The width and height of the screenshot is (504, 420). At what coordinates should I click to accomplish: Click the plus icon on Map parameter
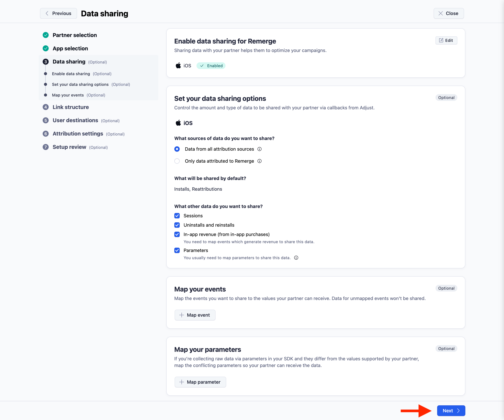point(182,382)
